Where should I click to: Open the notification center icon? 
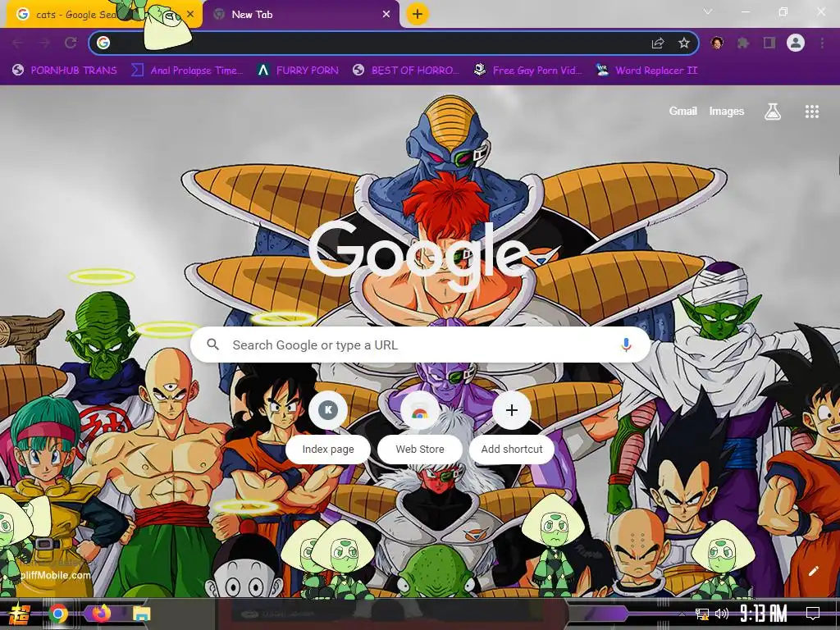(813, 614)
